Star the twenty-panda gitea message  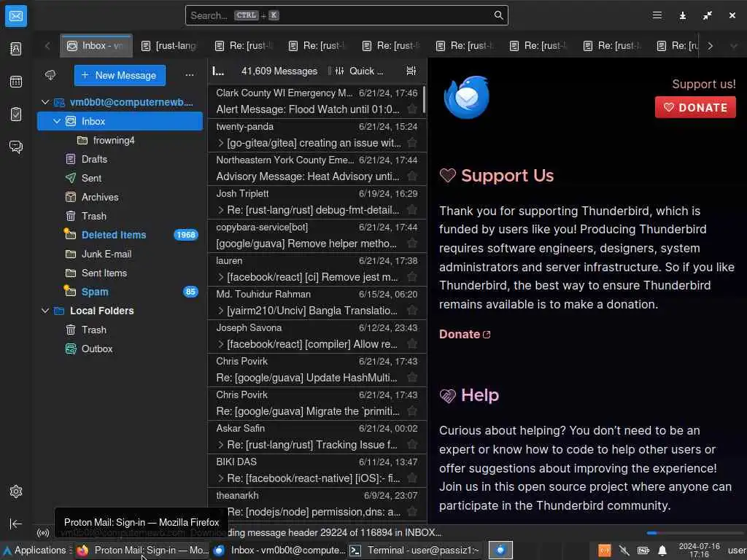pyautogui.click(x=412, y=143)
